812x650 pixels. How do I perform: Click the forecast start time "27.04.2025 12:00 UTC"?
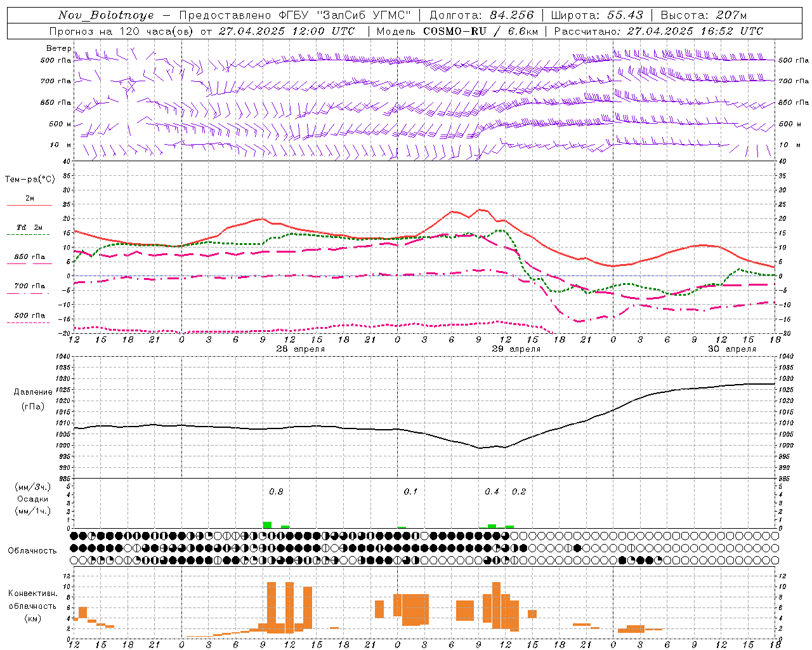pos(287,31)
